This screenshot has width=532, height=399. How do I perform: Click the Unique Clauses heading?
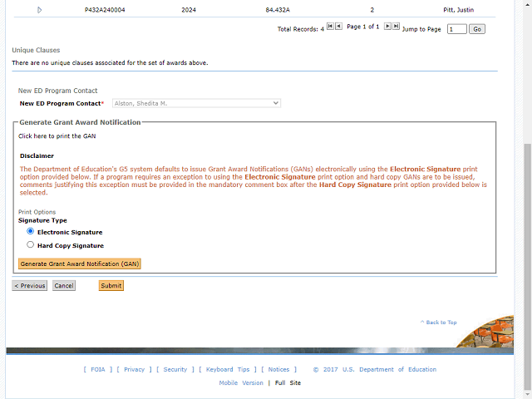pyautogui.click(x=36, y=50)
